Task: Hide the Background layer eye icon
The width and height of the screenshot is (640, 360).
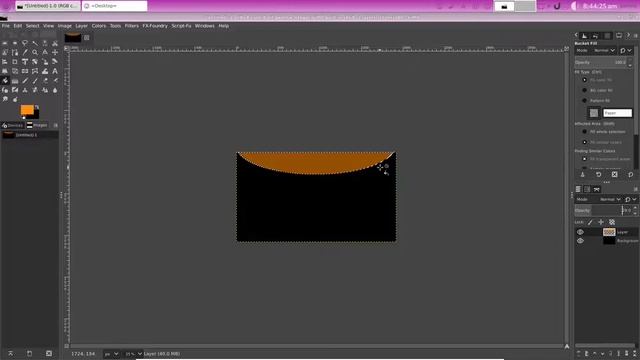Action: click(580, 241)
